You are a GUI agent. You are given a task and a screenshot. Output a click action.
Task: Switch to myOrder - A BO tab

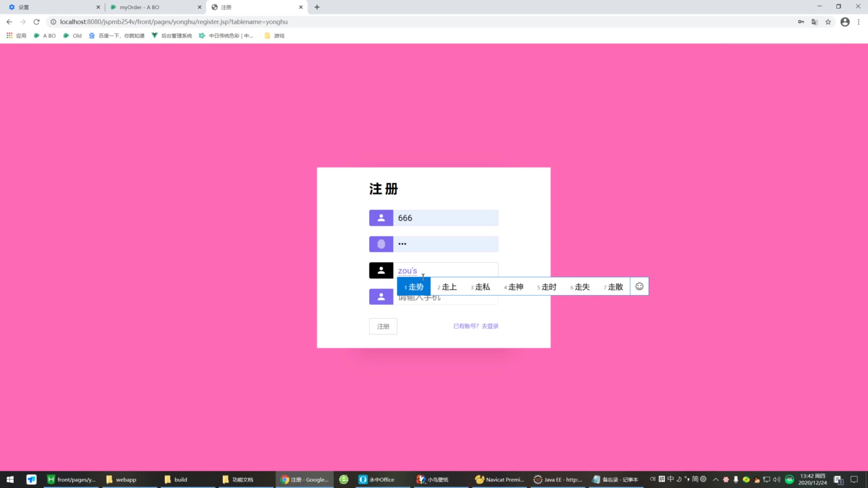coord(139,7)
